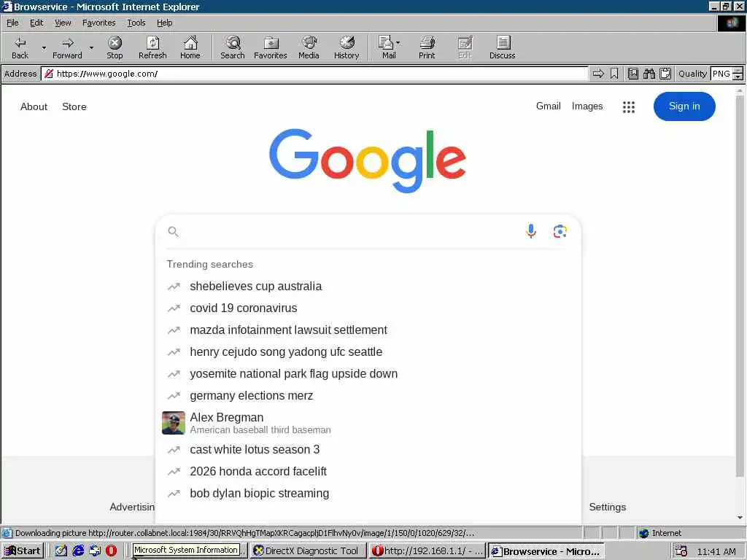Switch to the Opera http://192.168.1.1/ taskbar window
This screenshot has width=747, height=560.
pyautogui.click(x=427, y=551)
